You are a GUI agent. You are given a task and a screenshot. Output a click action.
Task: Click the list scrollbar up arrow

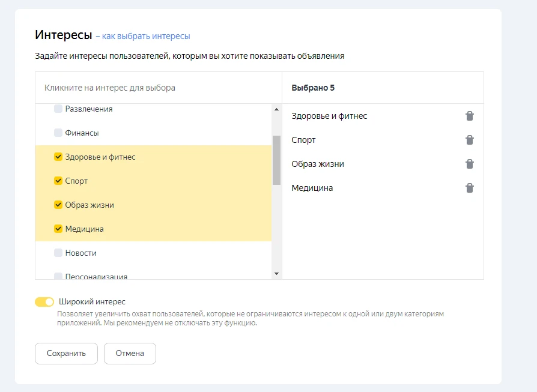[277, 109]
